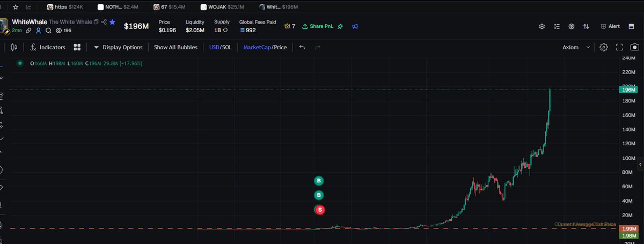
Task: Open the 67 $15.4M ticker tab
Action: pos(170,8)
